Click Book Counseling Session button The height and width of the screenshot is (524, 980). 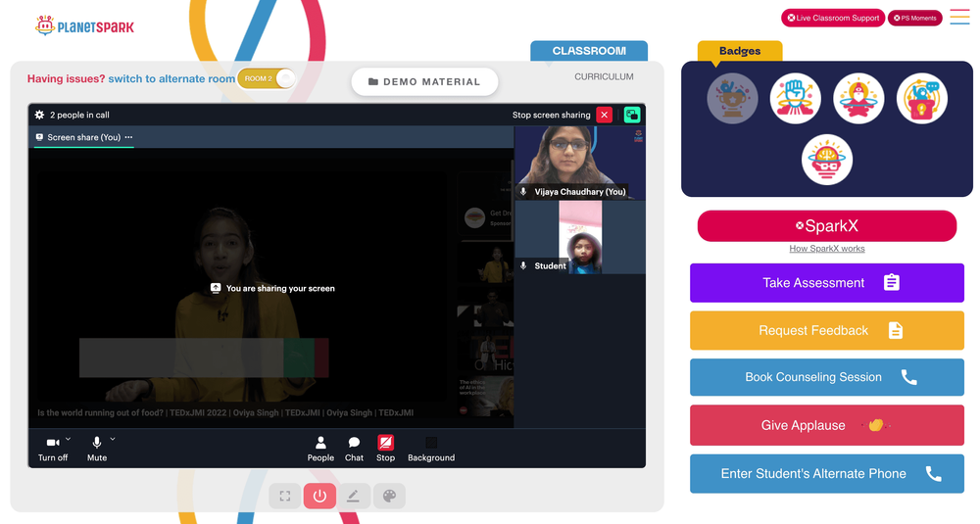coord(827,377)
